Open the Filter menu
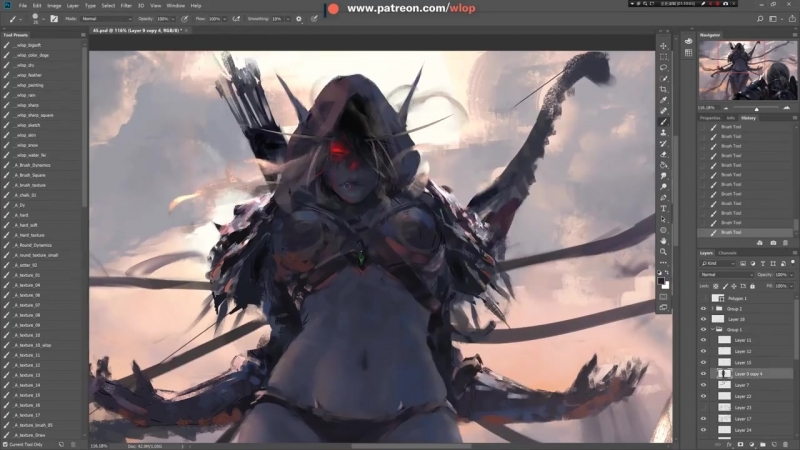This screenshot has width=800, height=450. (126, 6)
